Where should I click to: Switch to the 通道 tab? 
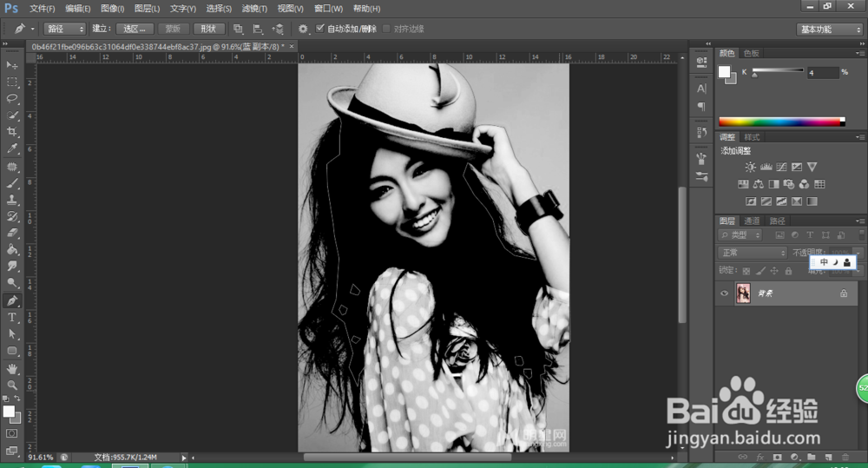pyautogui.click(x=752, y=221)
